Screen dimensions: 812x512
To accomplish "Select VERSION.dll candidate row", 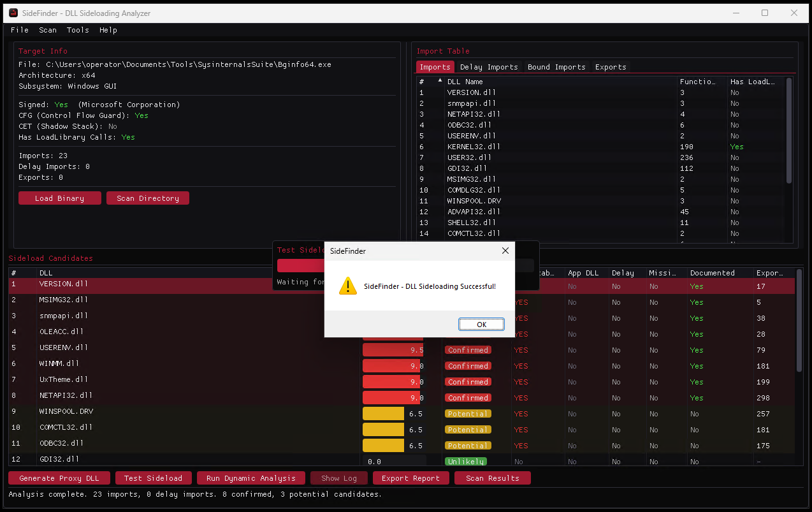I will [402, 286].
